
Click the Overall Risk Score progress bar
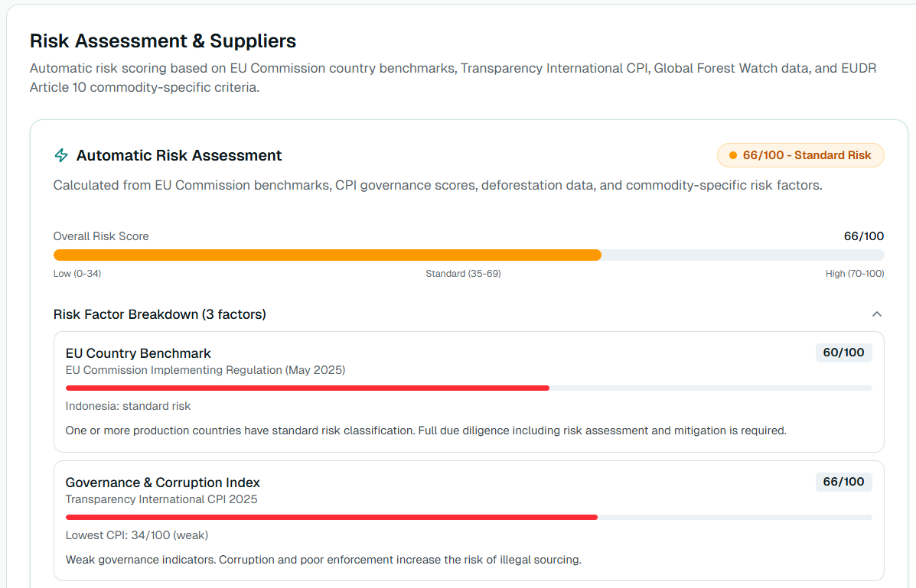tap(468, 255)
